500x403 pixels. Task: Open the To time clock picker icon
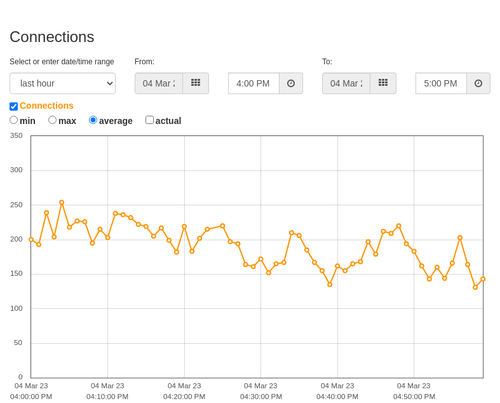[478, 83]
